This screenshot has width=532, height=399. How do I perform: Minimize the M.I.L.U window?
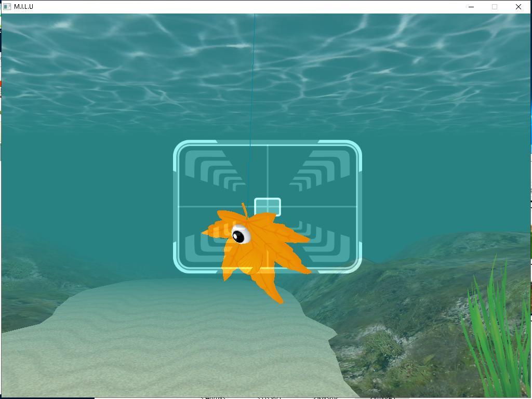[471, 7]
